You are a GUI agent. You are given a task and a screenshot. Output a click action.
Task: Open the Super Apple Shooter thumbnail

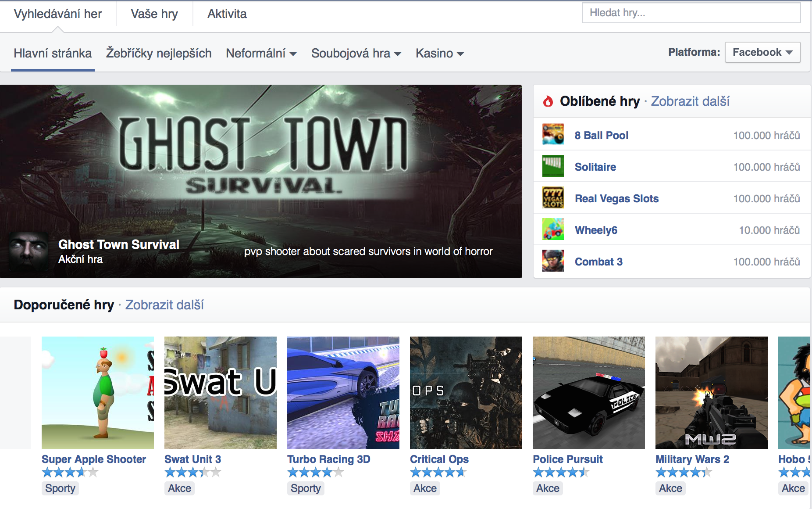(98, 393)
